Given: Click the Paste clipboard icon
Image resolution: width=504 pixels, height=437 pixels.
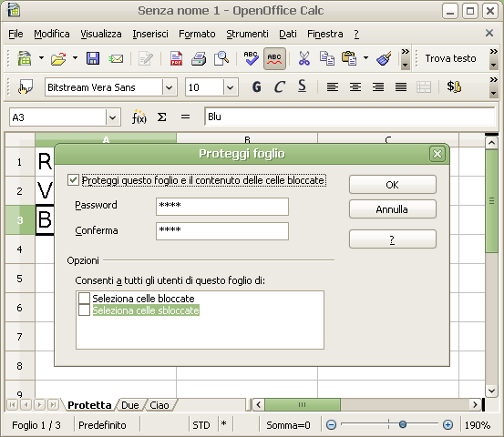Looking at the screenshot, I should (x=349, y=58).
